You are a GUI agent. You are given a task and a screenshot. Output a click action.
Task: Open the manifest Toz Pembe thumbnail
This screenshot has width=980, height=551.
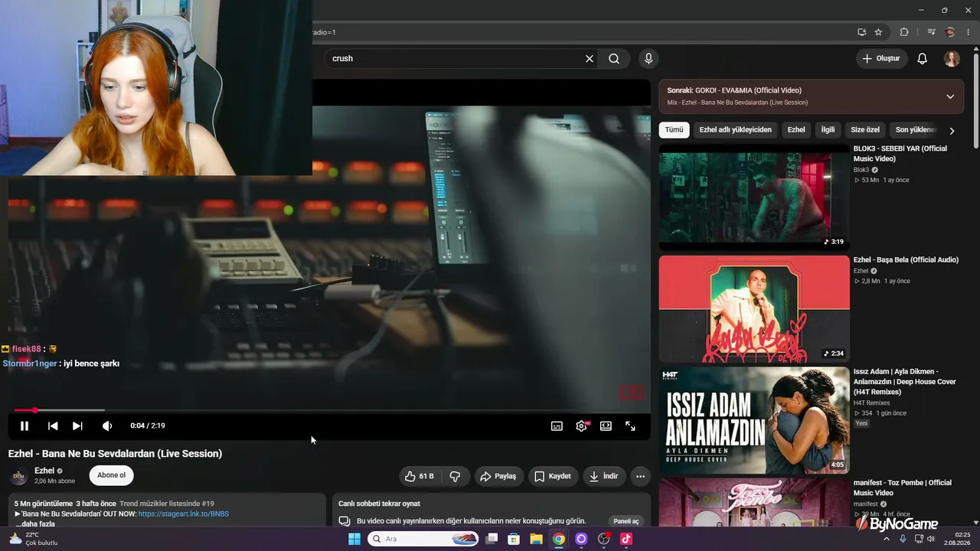pos(754,503)
